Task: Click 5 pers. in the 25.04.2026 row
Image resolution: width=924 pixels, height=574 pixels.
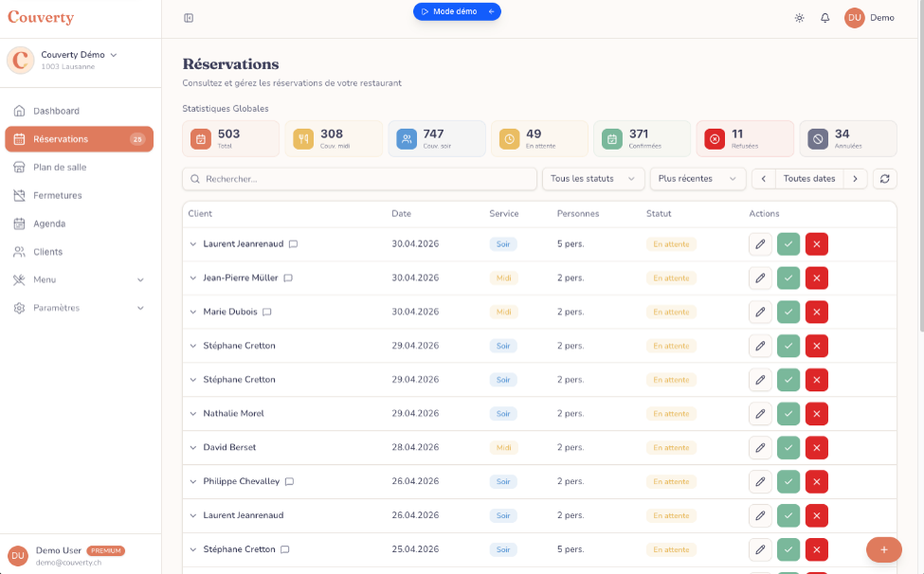Action: coord(571,550)
